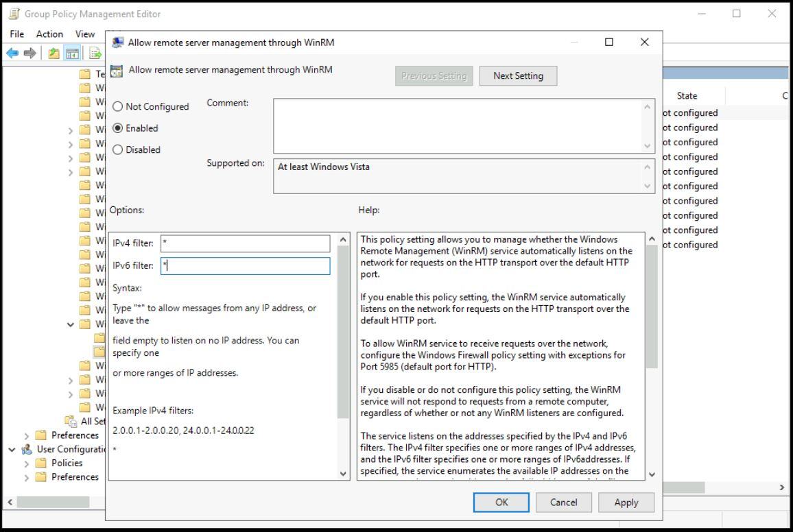The image size is (793, 532).
Task: Open the View menu
Action: pos(84,34)
